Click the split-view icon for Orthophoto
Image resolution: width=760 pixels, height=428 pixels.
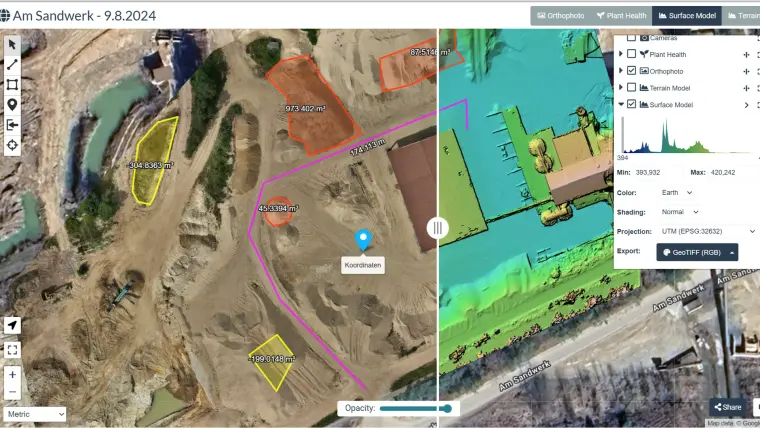point(746,72)
